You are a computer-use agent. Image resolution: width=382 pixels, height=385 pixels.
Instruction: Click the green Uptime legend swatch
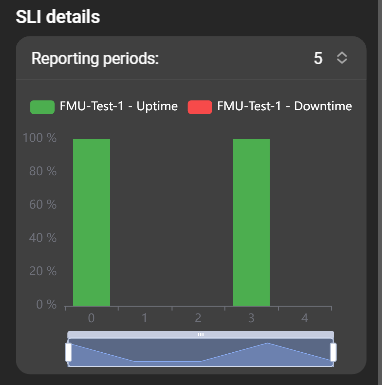point(42,107)
